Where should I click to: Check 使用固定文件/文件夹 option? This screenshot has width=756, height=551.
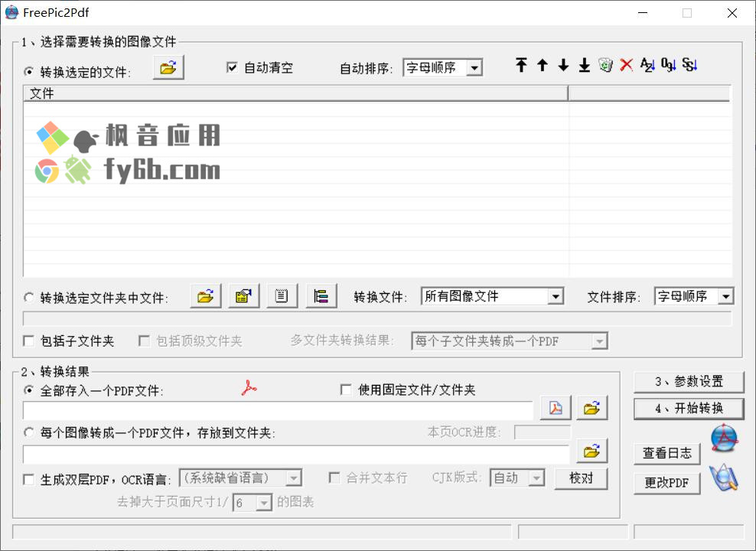click(x=346, y=390)
